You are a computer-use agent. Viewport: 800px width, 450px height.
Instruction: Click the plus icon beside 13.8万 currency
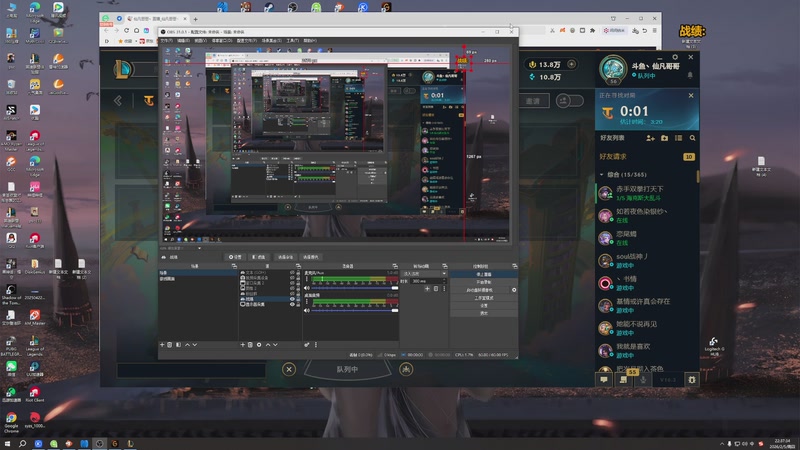click(571, 64)
